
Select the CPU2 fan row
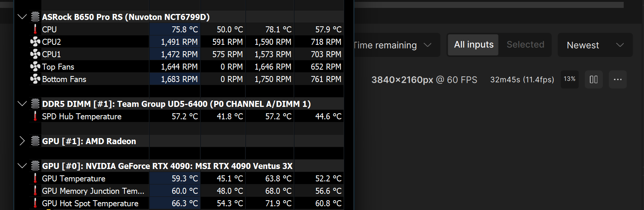coord(186,42)
